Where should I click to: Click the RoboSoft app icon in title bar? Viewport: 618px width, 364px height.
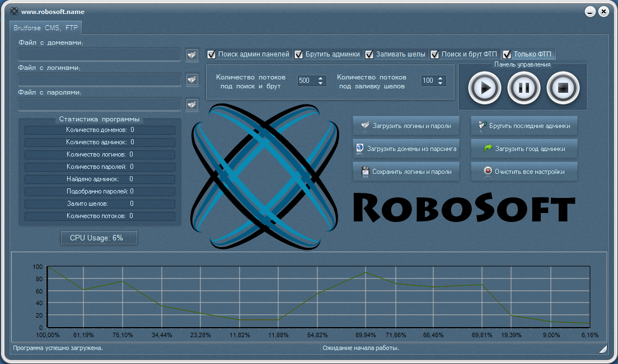15,11
